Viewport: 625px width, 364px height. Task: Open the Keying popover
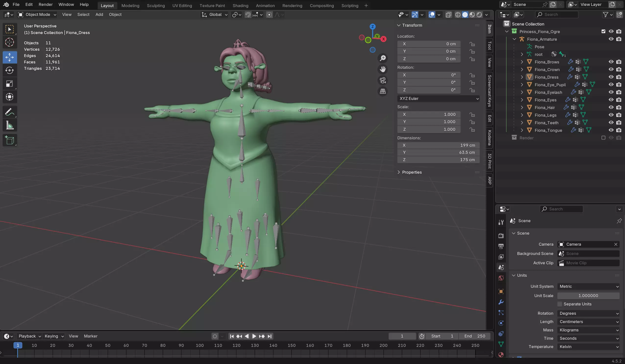tap(54, 336)
